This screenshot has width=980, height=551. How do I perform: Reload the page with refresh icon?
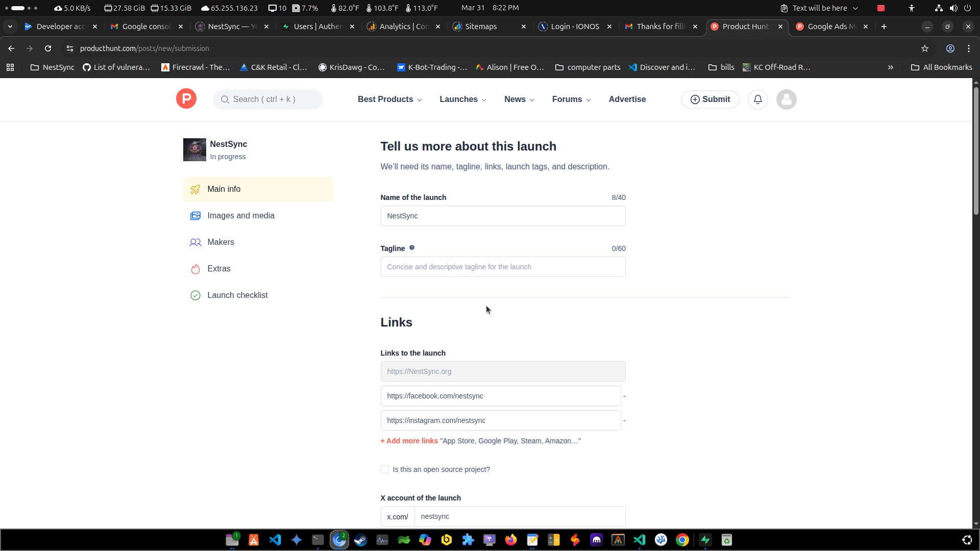(x=48, y=48)
